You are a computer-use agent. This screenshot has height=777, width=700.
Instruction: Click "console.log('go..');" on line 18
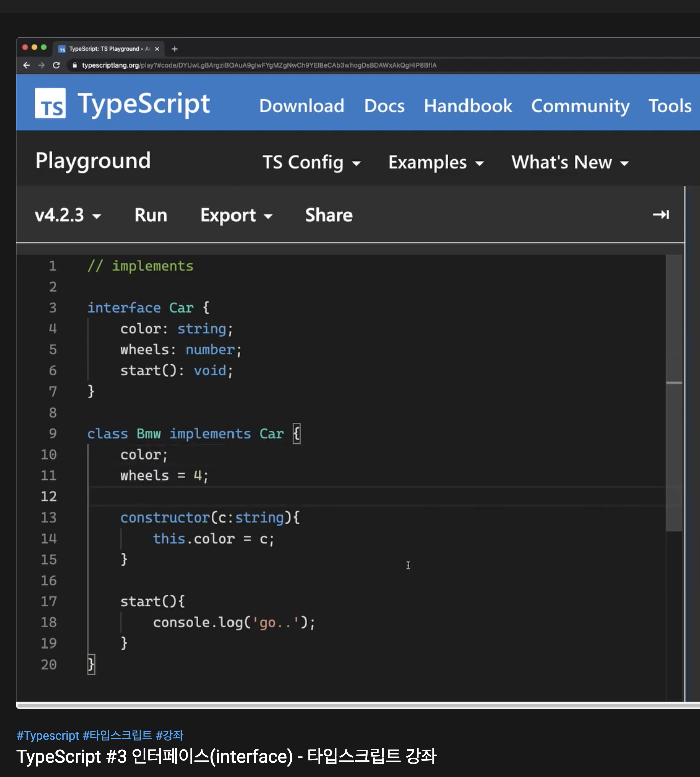(234, 622)
